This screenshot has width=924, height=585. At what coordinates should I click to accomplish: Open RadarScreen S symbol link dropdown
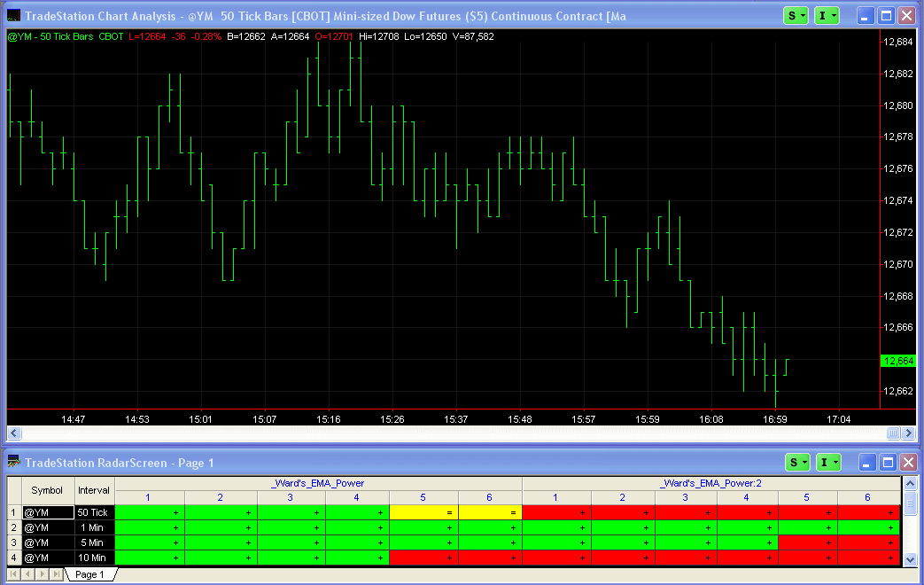796,463
